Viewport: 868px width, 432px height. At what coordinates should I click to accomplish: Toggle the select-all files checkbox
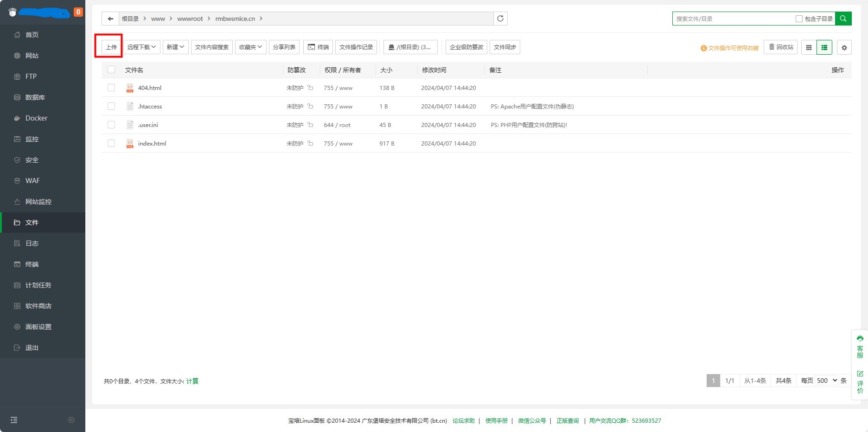[x=111, y=70]
